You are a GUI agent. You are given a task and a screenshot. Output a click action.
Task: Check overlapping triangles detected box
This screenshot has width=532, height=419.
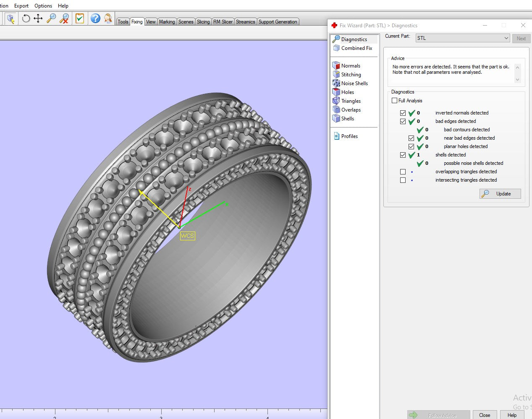pos(403,172)
